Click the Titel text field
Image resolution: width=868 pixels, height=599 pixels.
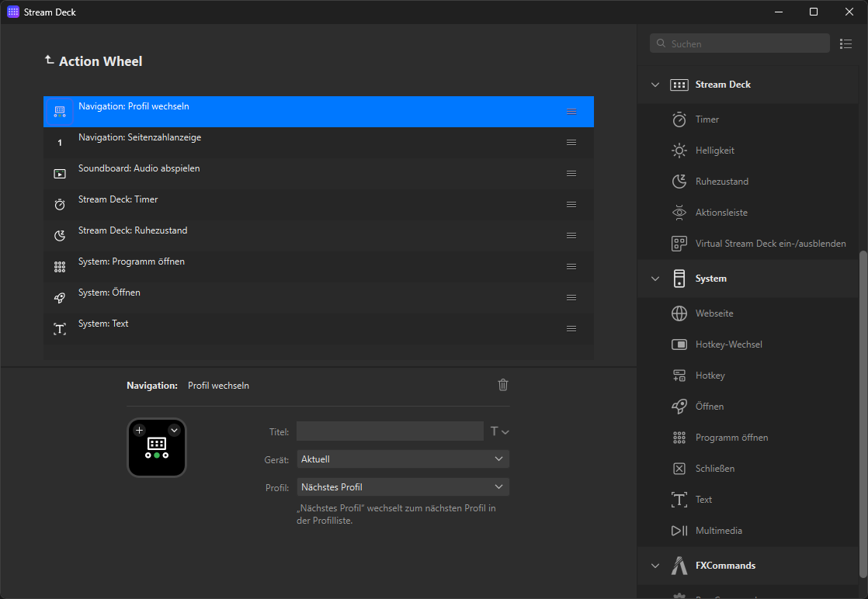390,431
